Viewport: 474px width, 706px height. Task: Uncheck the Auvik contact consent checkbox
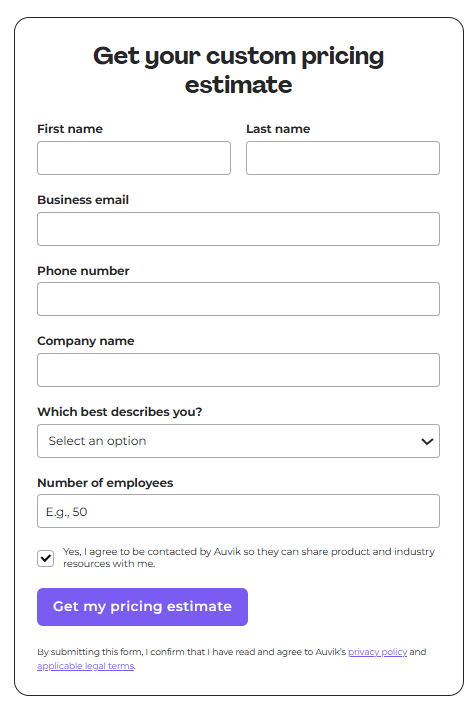45,558
